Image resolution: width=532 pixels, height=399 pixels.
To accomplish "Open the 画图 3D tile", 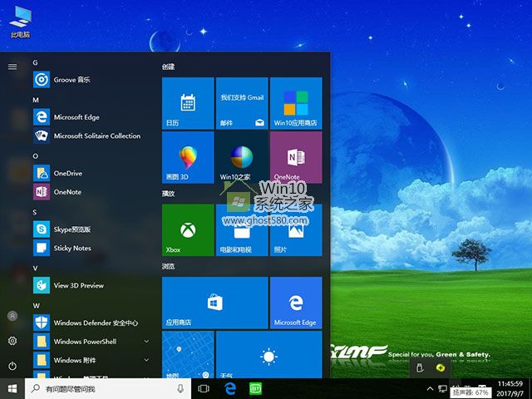I will (x=188, y=157).
